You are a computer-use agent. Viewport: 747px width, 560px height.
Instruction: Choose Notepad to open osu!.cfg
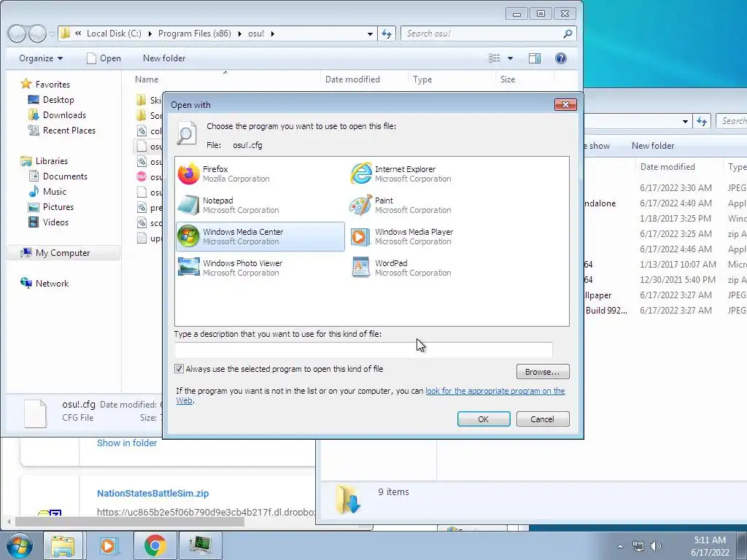[260, 205]
